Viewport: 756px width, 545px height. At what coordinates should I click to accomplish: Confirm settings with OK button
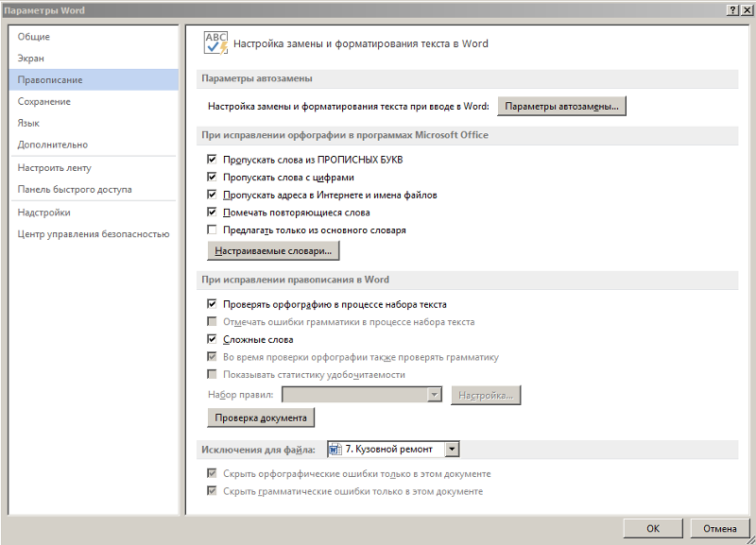click(x=653, y=529)
